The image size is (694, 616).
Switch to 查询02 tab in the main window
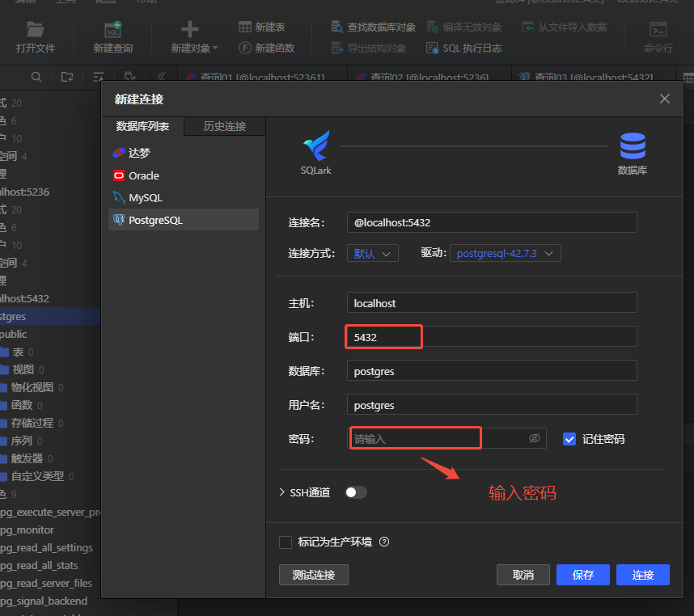click(430, 76)
